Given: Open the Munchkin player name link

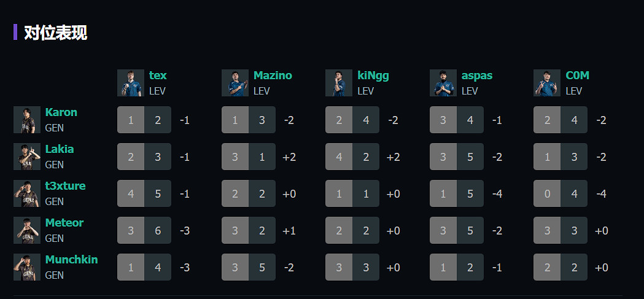Looking at the screenshot, I should (x=71, y=260).
